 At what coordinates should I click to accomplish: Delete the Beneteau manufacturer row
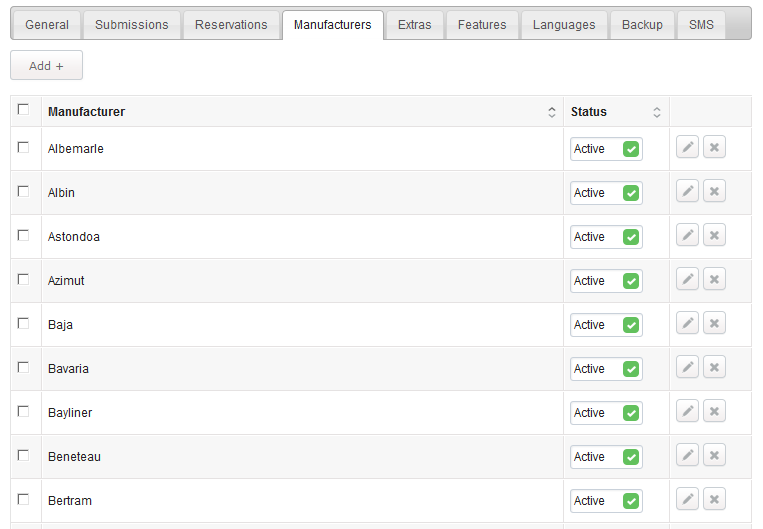[714, 456]
